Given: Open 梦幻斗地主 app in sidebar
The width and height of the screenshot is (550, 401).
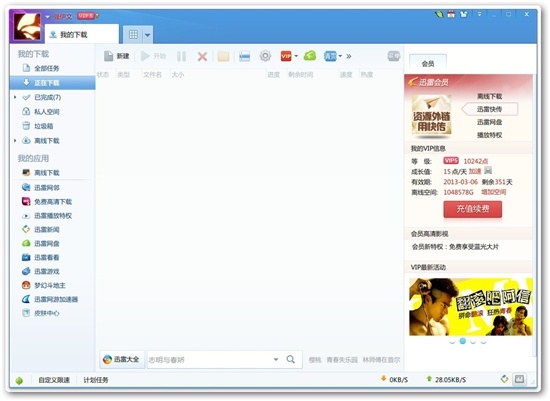Looking at the screenshot, I should point(53,285).
